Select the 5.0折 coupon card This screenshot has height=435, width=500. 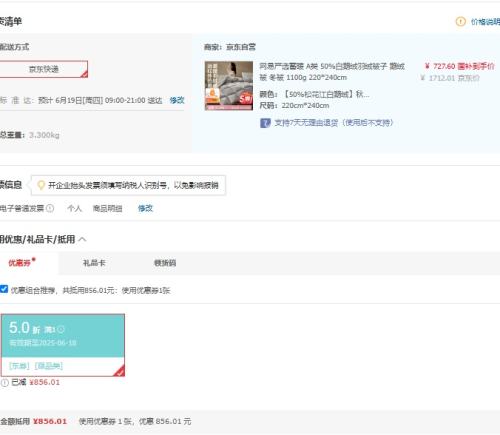point(63,345)
